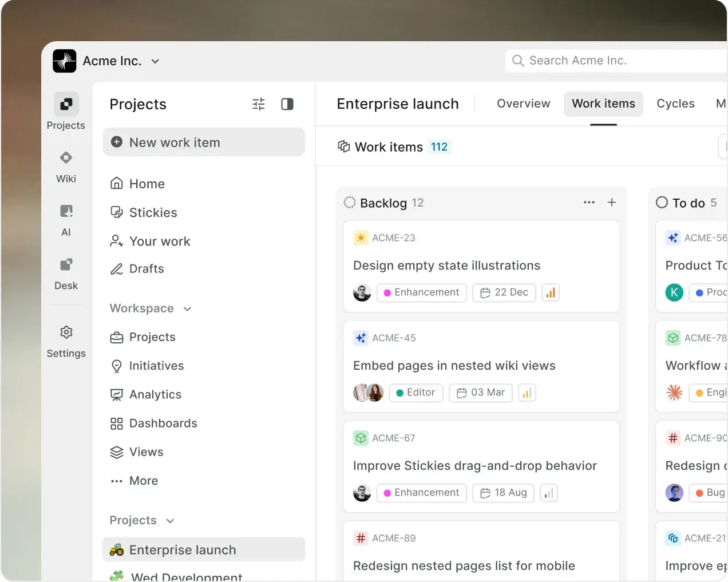The width and height of the screenshot is (728, 582).
Task: Click the ACME-90 hash type icon
Action: (x=673, y=438)
